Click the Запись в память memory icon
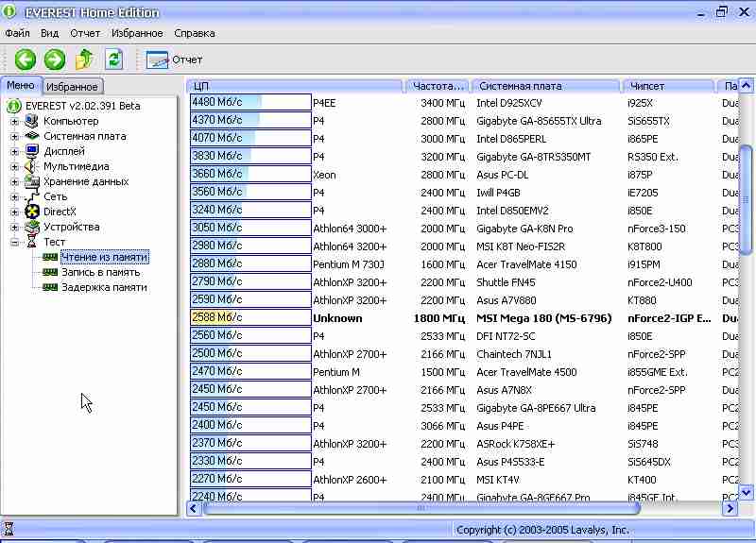The image size is (756, 543). click(50, 272)
